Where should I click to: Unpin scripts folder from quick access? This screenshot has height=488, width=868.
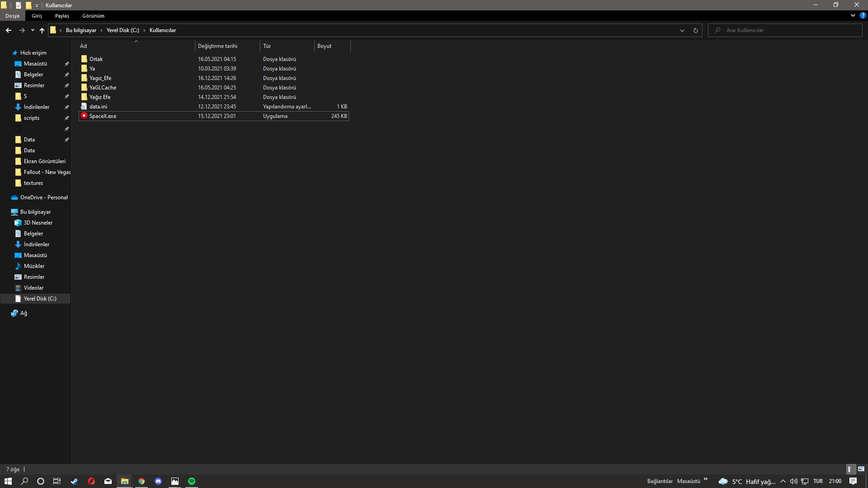66,118
